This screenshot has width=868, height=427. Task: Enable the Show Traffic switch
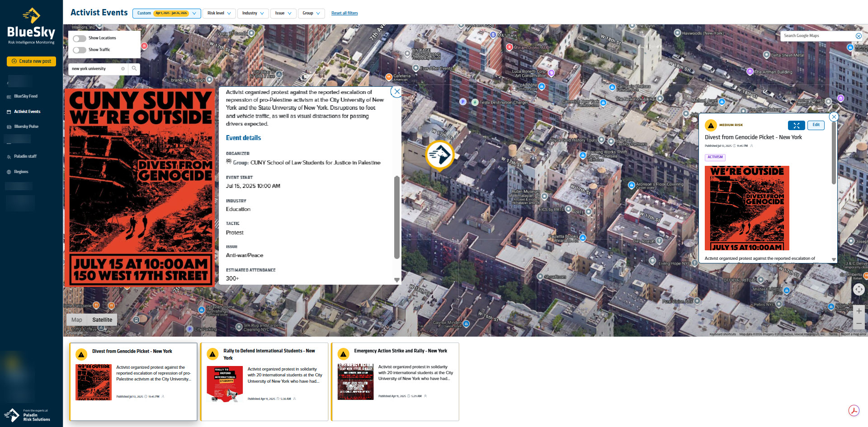point(80,50)
